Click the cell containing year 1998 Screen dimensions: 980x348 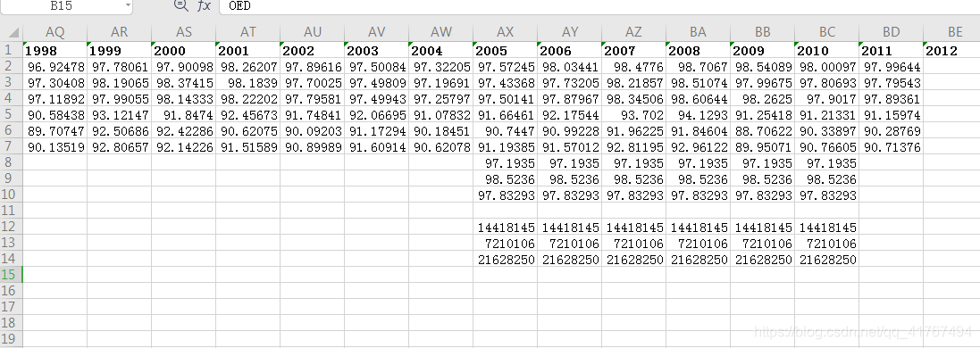pos(55,50)
